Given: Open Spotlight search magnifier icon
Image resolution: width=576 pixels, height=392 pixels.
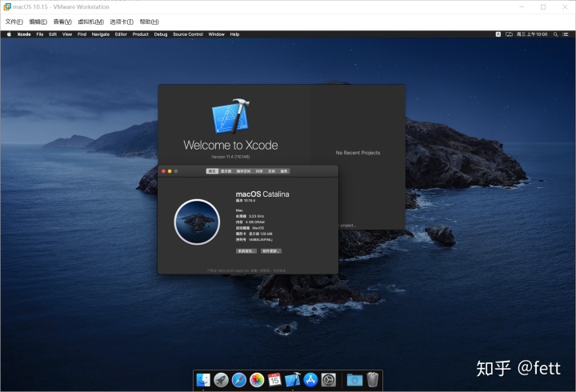Looking at the screenshot, I should (555, 34).
